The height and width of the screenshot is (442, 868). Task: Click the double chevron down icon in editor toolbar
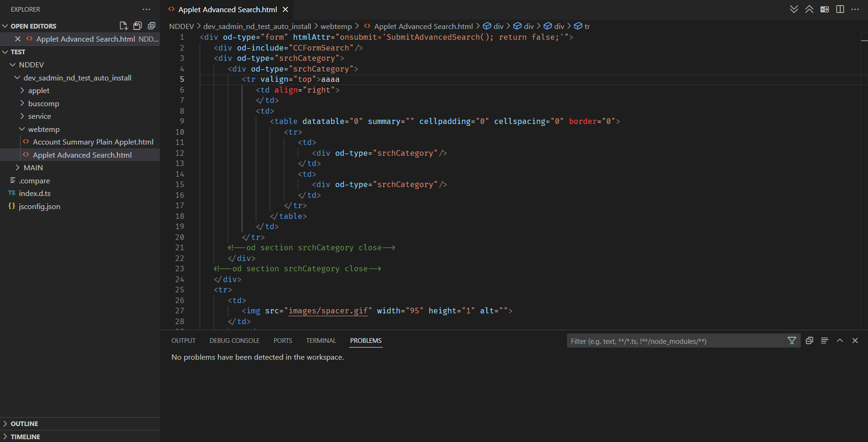pyautogui.click(x=794, y=9)
